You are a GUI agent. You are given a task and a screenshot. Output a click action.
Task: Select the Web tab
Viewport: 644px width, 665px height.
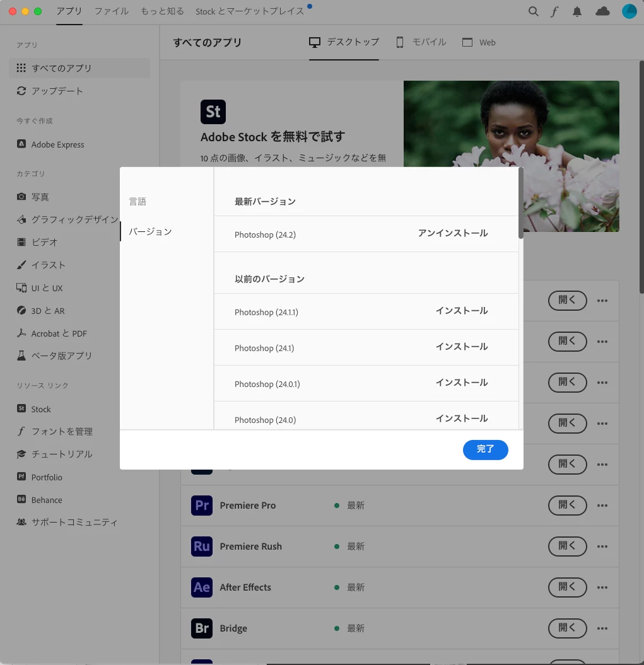pyautogui.click(x=479, y=42)
